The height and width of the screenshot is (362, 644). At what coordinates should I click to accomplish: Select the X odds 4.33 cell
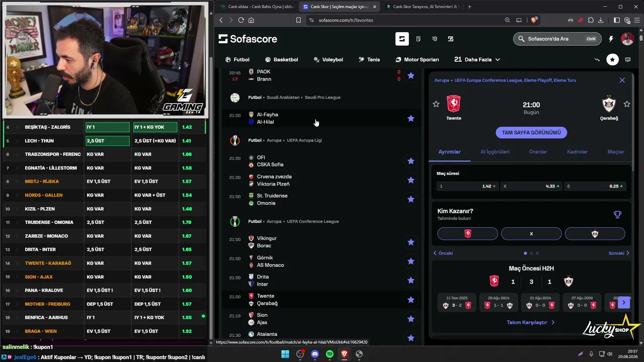(531, 186)
